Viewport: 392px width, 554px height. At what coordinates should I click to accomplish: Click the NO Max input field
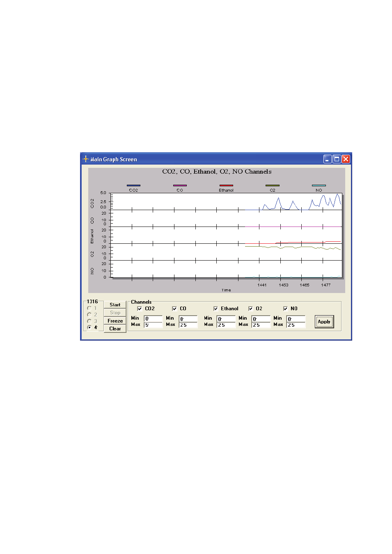(x=296, y=325)
